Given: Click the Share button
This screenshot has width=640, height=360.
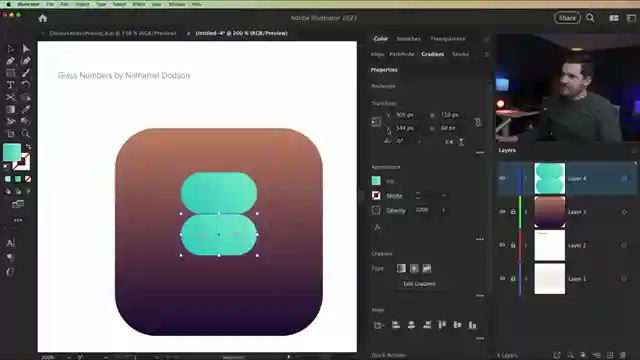Looking at the screenshot, I should (x=567, y=18).
